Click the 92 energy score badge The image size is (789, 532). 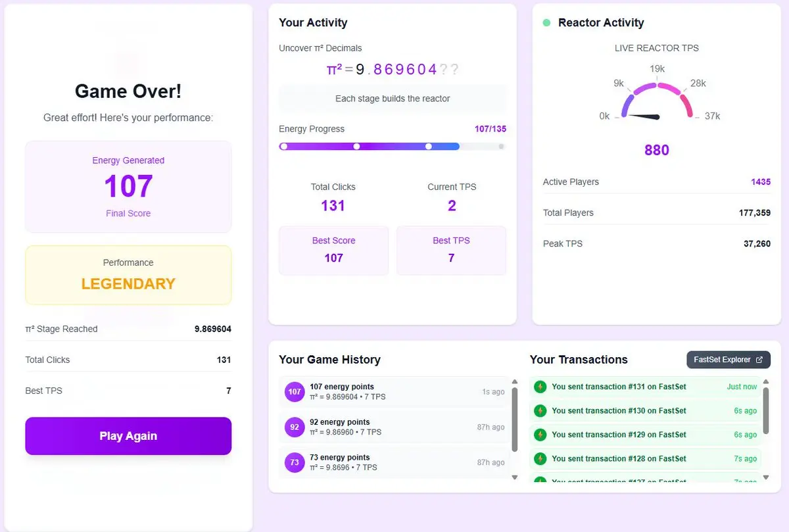pyautogui.click(x=295, y=427)
